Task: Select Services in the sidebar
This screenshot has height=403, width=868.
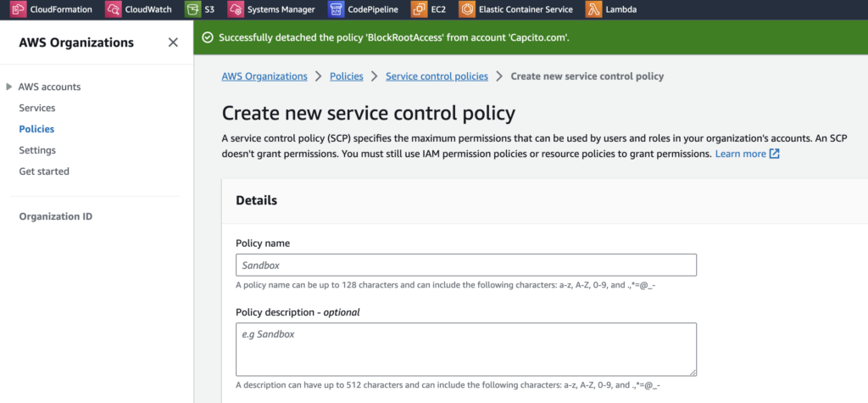Action: [37, 108]
